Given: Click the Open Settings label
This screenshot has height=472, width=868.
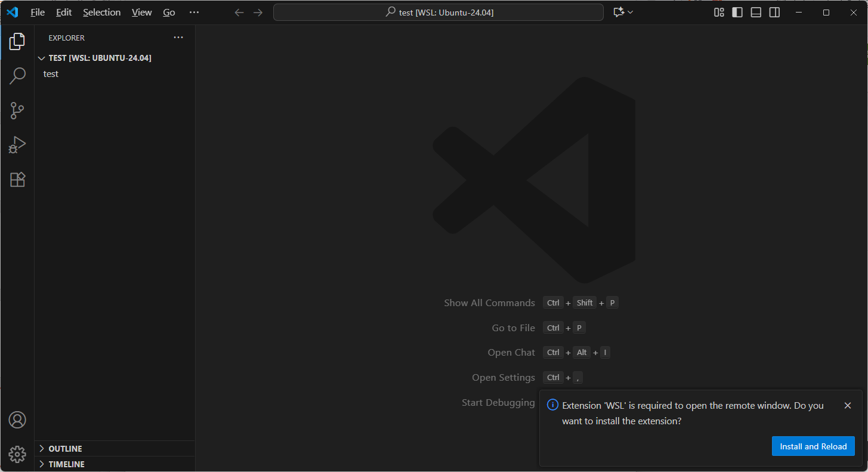Looking at the screenshot, I should pos(503,378).
